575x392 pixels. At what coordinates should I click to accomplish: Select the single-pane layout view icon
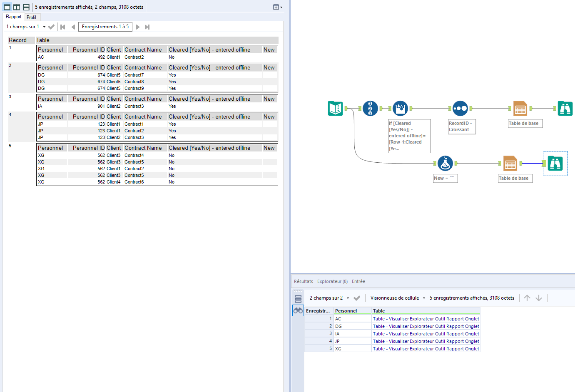click(x=6, y=7)
